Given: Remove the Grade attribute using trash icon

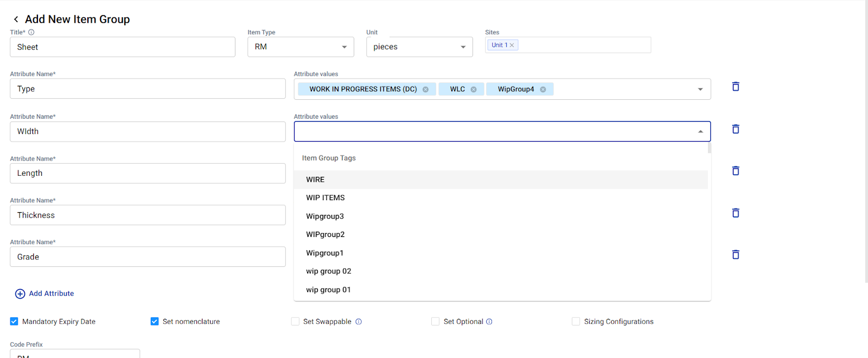Looking at the screenshot, I should pos(736,255).
